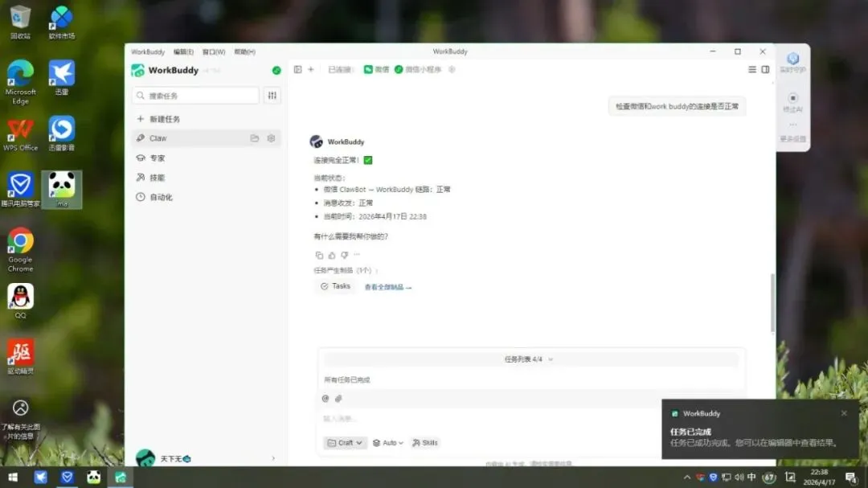Image resolution: width=868 pixels, height=488 pixels.
Task: Open the three-dot more menu under the reply
Action: [x=357, y=255]
